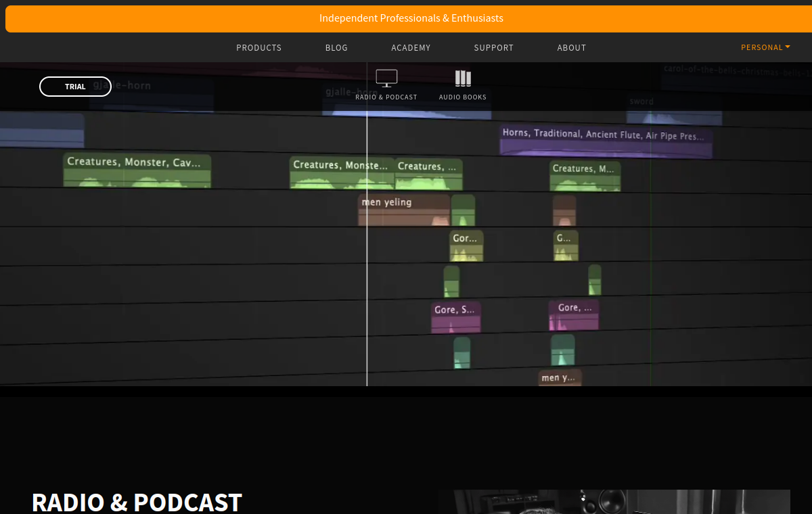Open the SUPPORT menu item
The height and width of the screenshot is (514, 812).
pos(494,48)
